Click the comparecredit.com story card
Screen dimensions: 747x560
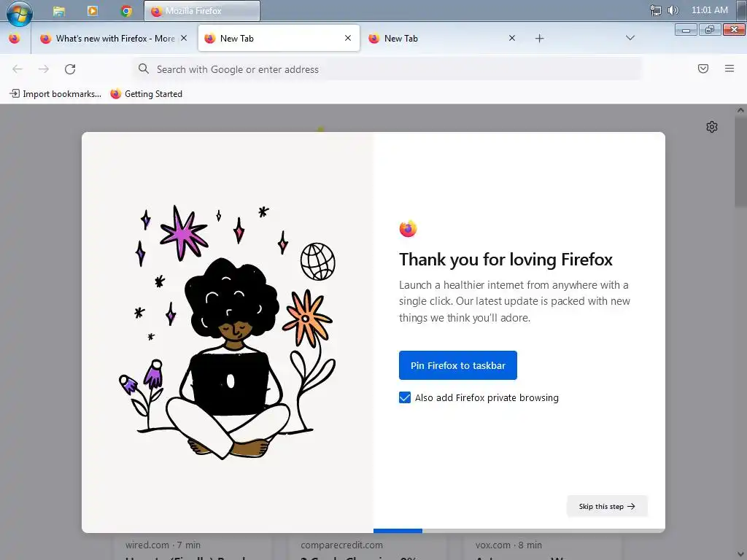[368, 547]
